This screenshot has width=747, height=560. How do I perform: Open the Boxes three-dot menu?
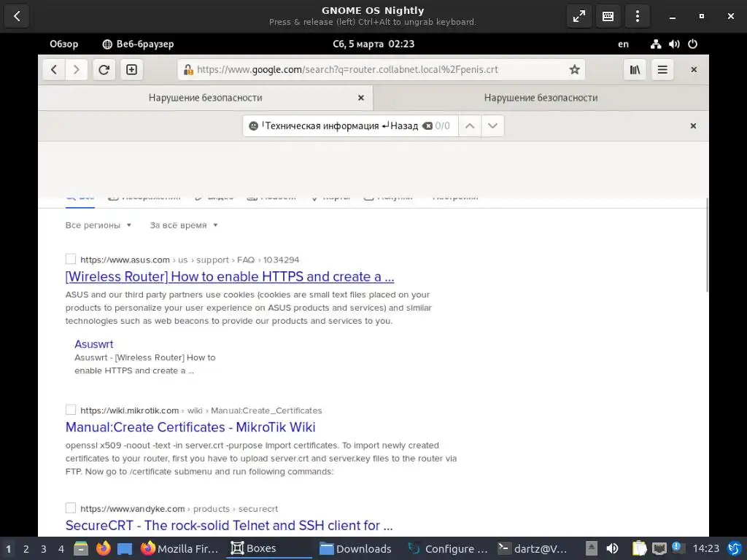(x=638, y=16)
